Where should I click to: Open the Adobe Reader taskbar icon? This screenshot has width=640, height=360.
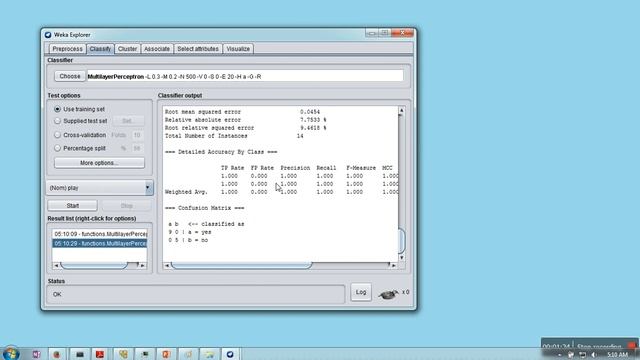point(100,354)
